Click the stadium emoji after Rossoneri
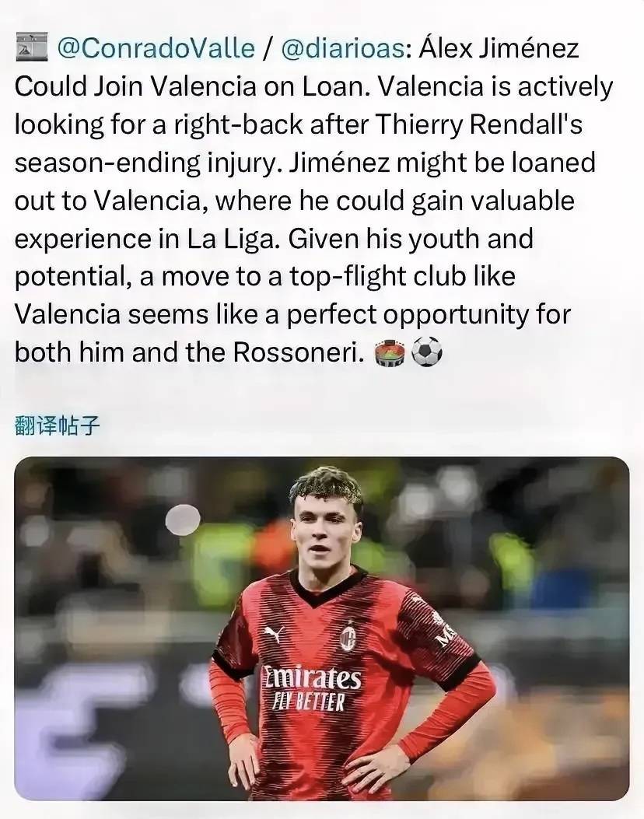Viewport: 644px width, 819px height. click(389, 353)
